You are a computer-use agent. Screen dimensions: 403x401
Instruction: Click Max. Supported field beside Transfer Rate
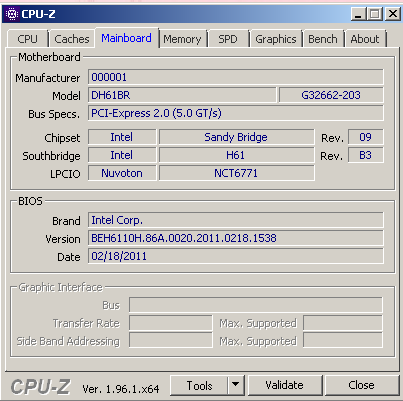[x=343, y=323]
